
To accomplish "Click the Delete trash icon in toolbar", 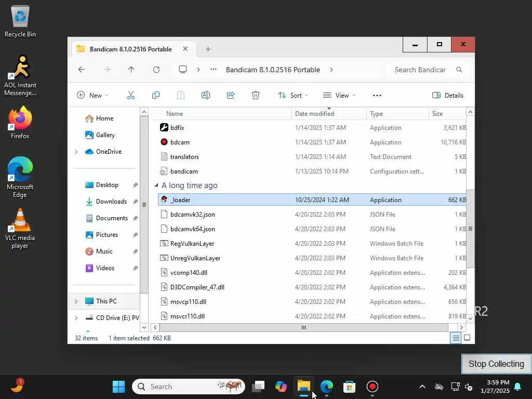I will tap(256, 96).
